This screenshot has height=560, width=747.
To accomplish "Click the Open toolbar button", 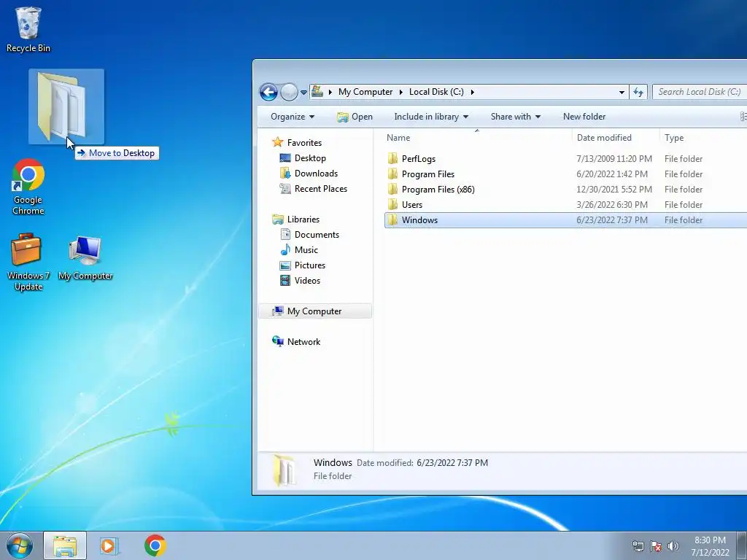I will click(355, 117).
